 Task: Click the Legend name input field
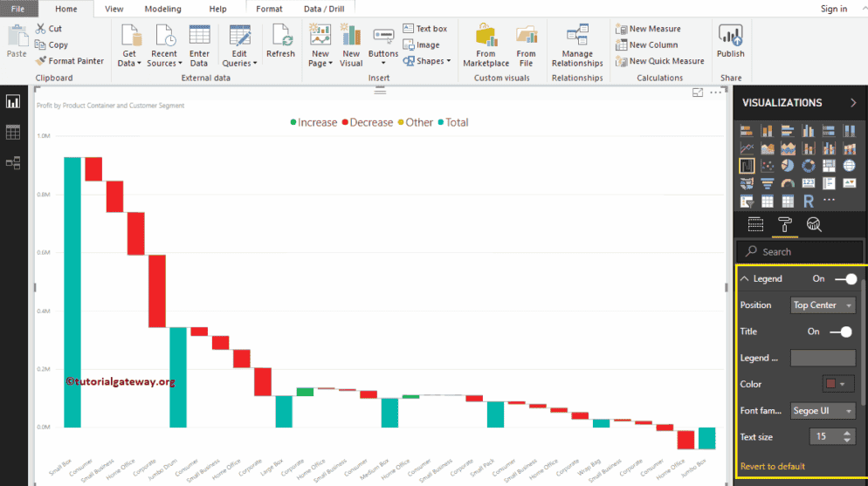(x=823, y=358)
